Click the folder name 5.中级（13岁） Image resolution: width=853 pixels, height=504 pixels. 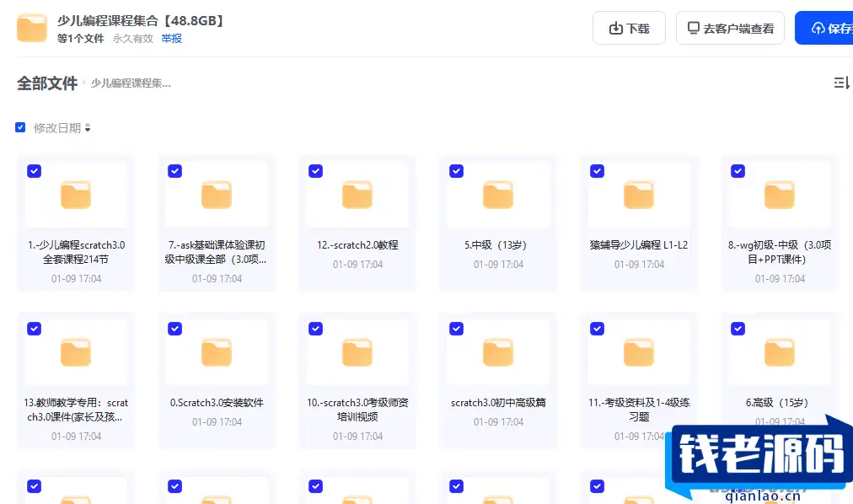click(498, 245)
